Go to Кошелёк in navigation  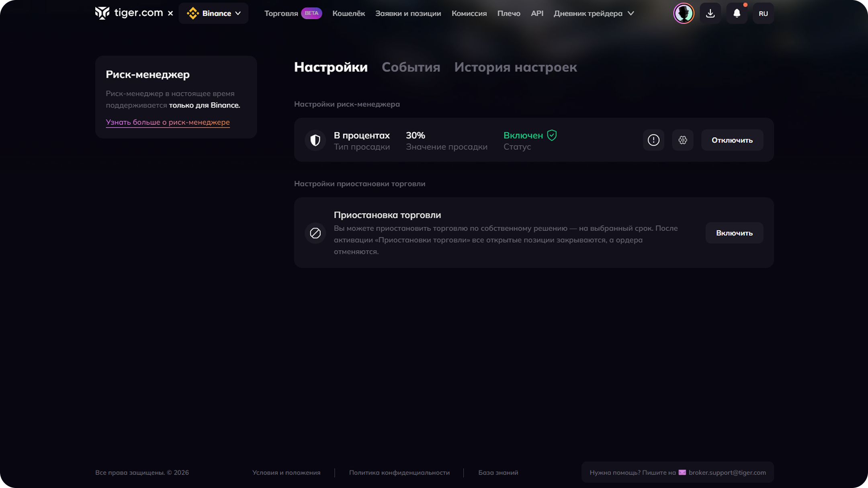(348, 13)
